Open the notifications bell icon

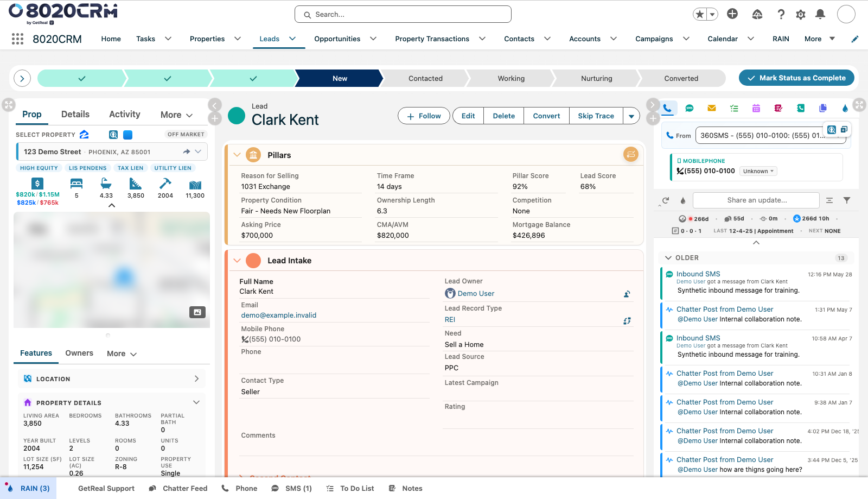pyautogui.click(x=820, y=14)
